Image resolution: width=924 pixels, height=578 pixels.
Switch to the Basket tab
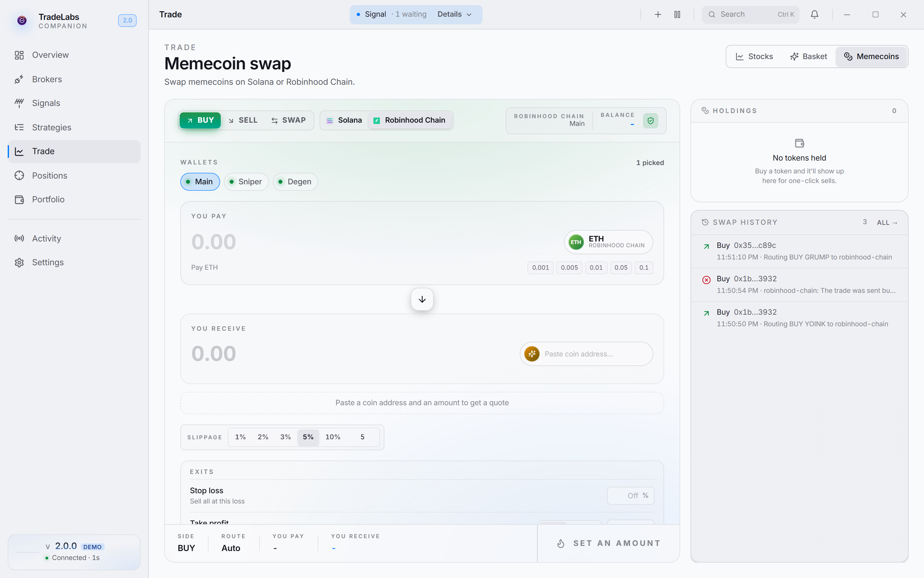coord(808,57)
